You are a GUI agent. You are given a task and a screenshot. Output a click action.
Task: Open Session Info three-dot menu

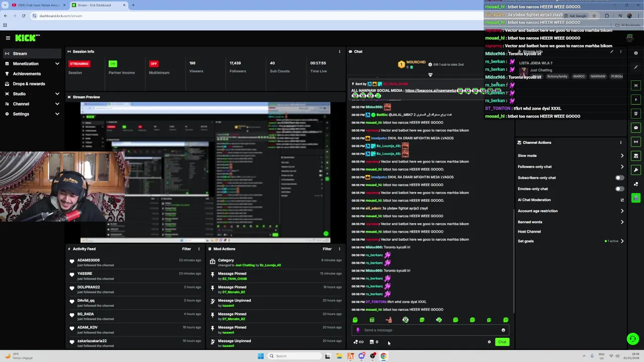(x=339, y=51)
